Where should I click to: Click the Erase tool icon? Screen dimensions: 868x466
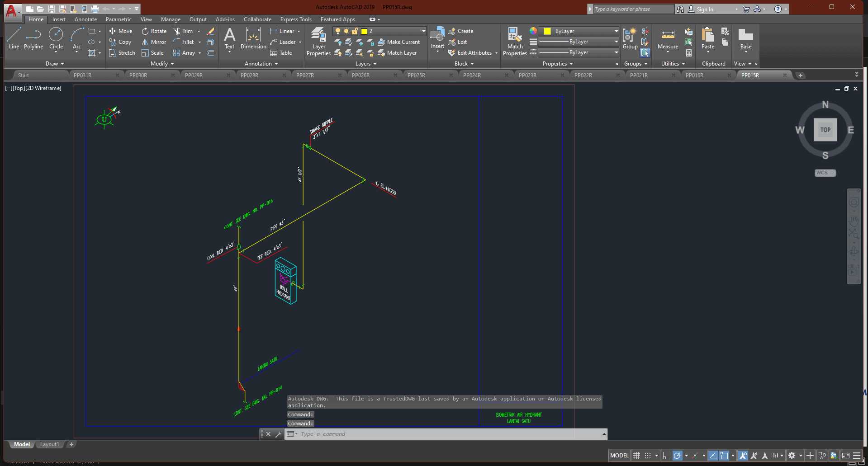coord(211,31)
